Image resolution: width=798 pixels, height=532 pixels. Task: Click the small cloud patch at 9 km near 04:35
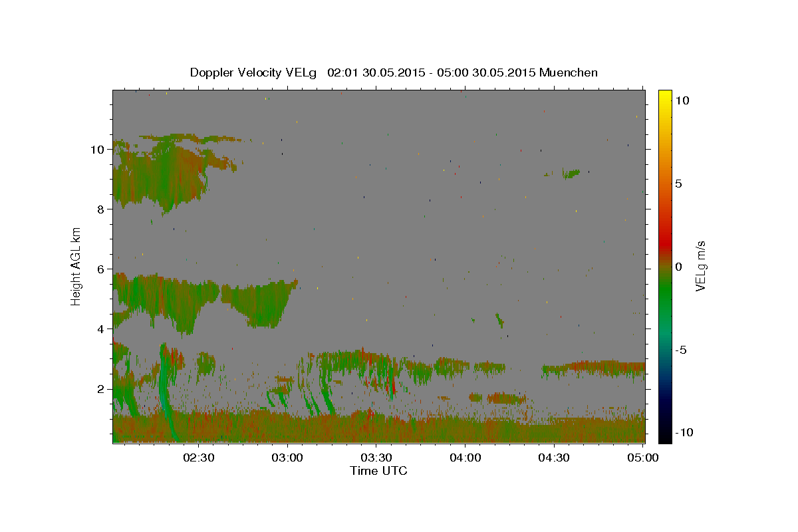click(571, 174)
